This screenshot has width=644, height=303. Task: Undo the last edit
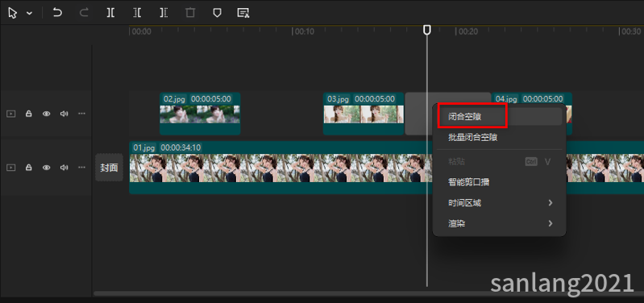pos(57,13)
